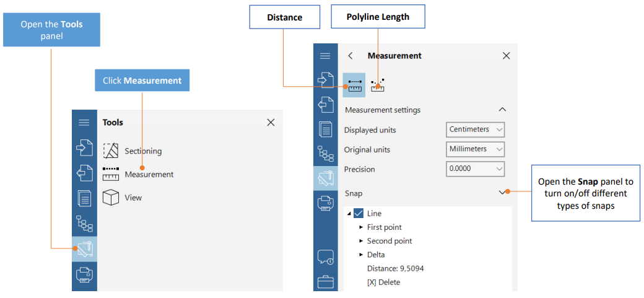Open the hamburger menu in the Tools panel sidebar
This screenshot has width=644, height=298.
tap(84, 123)
